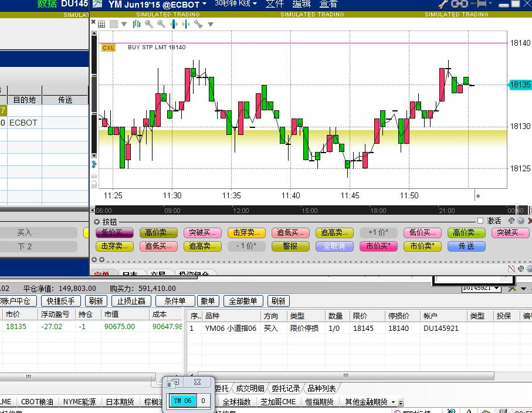Click the 芝加哥CME market tab
532x413 pixels.
[x=278, y=402]
